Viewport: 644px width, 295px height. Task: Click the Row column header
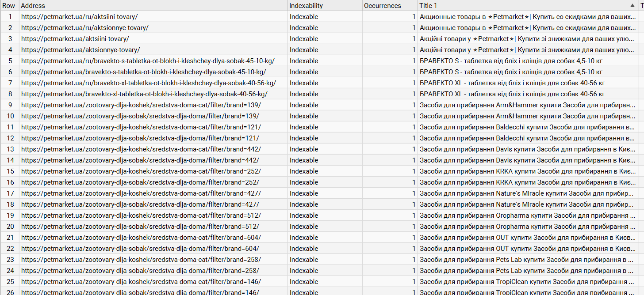click(9, 6)
